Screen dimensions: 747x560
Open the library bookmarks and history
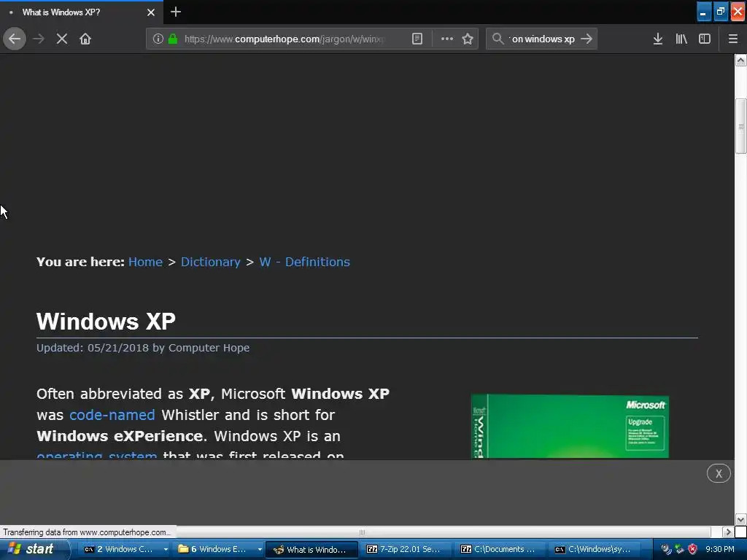click(x=681, y=39)
